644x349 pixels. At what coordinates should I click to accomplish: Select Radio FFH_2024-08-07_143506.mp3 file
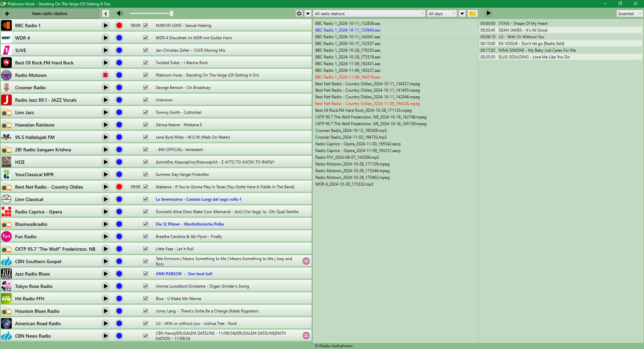click(347, 157)
